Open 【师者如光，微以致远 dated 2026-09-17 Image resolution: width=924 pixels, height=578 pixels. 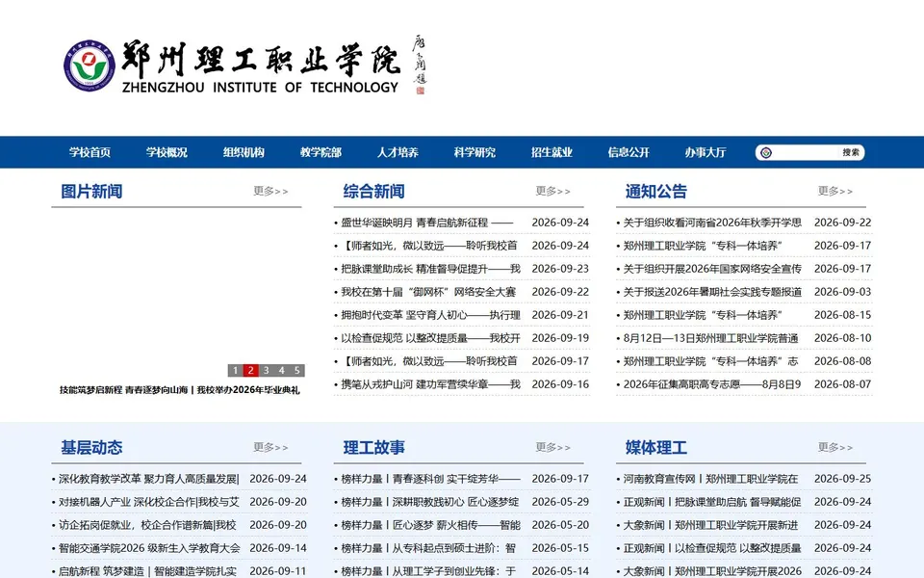(x=429, y=361)
